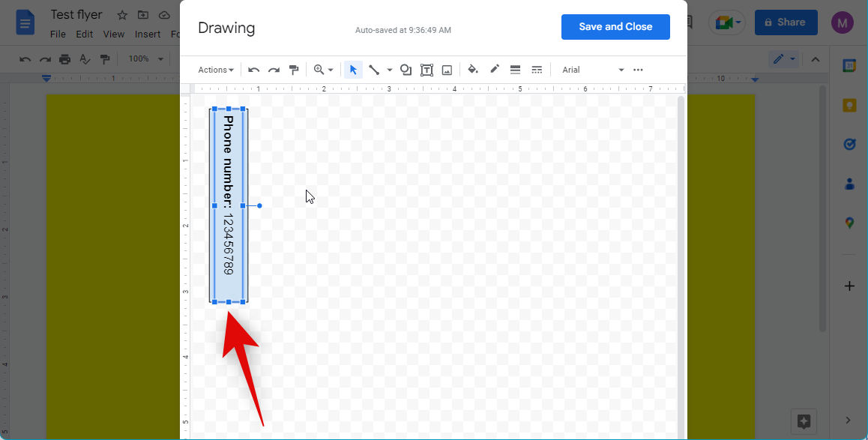
Task: Click the Save and Close button
Action: pos(615,27)
